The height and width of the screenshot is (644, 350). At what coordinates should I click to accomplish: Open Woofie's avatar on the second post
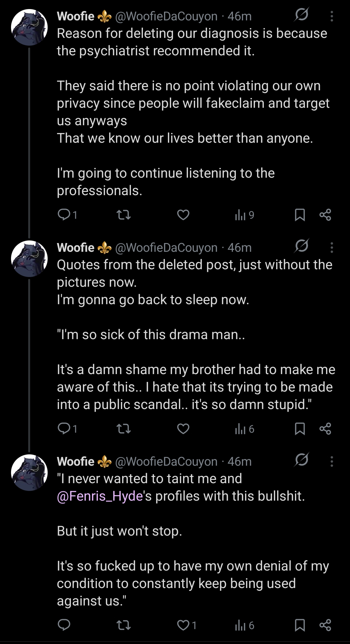pos(29,259)
